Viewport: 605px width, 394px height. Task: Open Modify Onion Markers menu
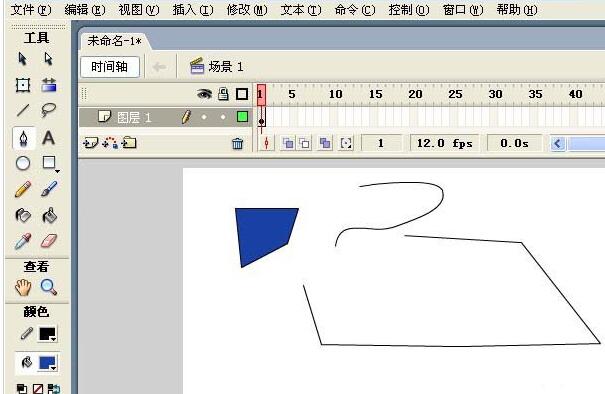[x=346, y=143]
